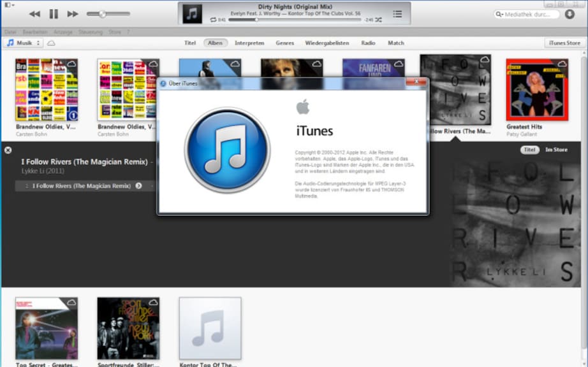Click cloud icon on Top Secret album
588x367 pixels.
pyautogui.click(x=71, y=303)
